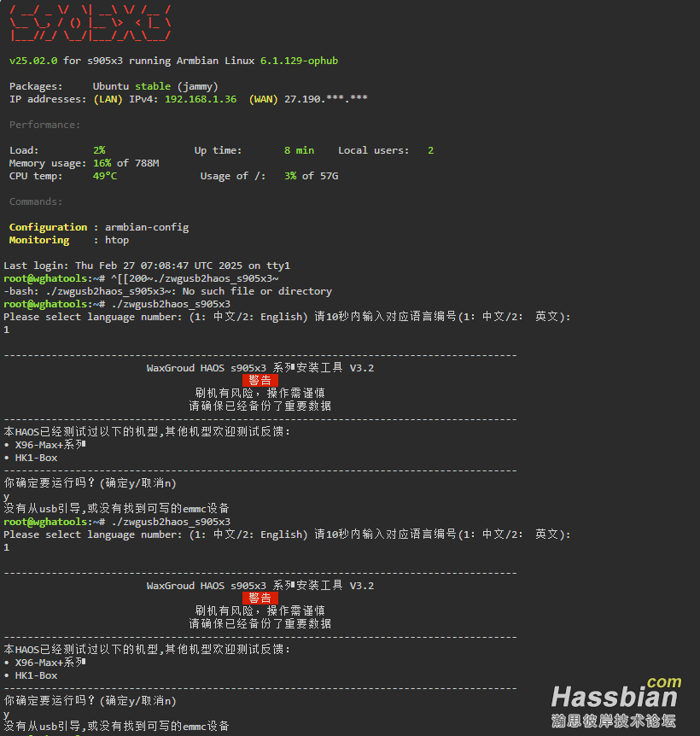Click the second 警告 badge near V3.2 header

click(x=260, y=598)
